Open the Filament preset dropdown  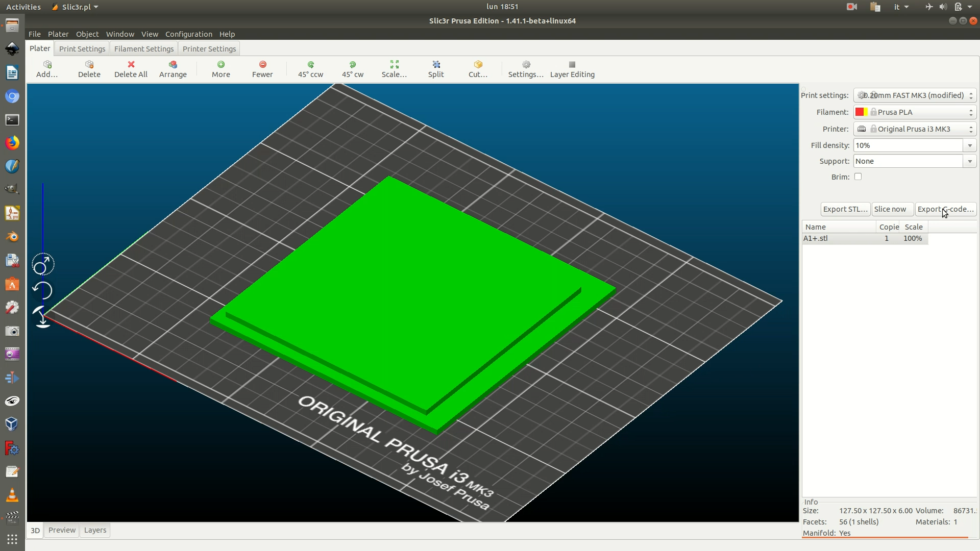click(915, 112)
